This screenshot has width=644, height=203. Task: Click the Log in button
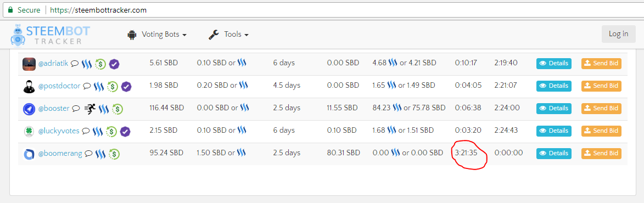pyautogui.click(x=618, y=34)
